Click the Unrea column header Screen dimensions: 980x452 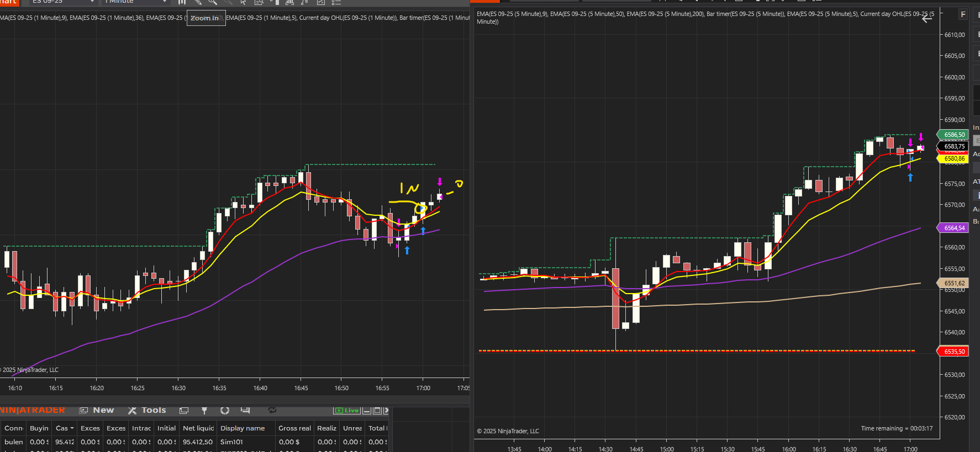(x=352, y=428)
